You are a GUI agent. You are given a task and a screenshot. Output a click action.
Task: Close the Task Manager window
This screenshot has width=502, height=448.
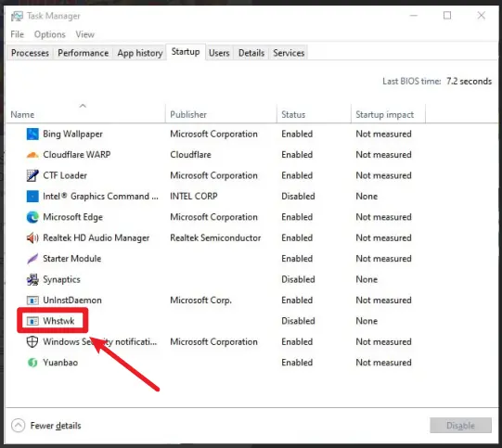pos(482,16)
